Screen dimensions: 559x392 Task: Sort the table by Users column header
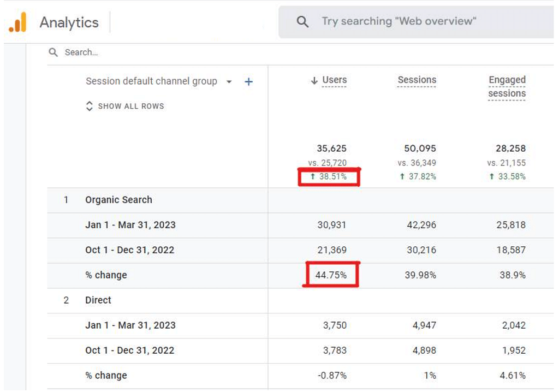tap(334, 80)
